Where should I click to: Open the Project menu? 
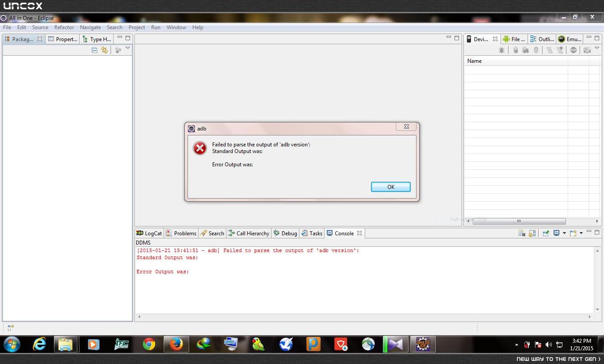click(137, 27)
